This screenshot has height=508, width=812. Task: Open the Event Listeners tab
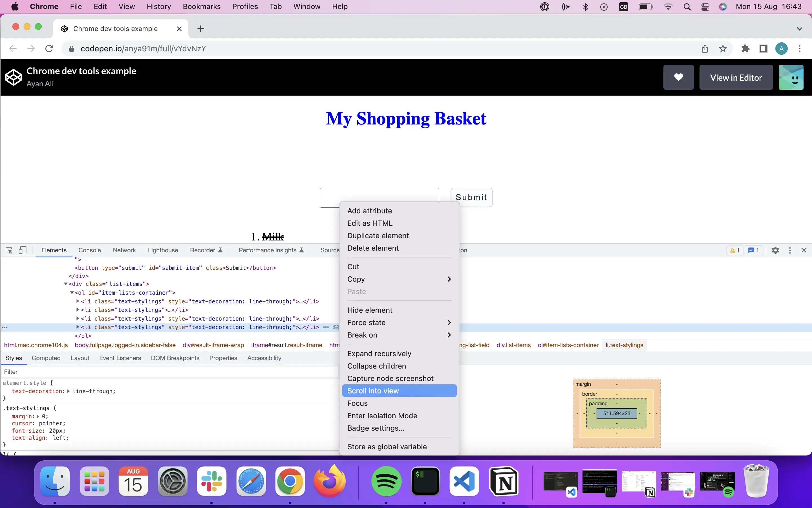point(120,358)
